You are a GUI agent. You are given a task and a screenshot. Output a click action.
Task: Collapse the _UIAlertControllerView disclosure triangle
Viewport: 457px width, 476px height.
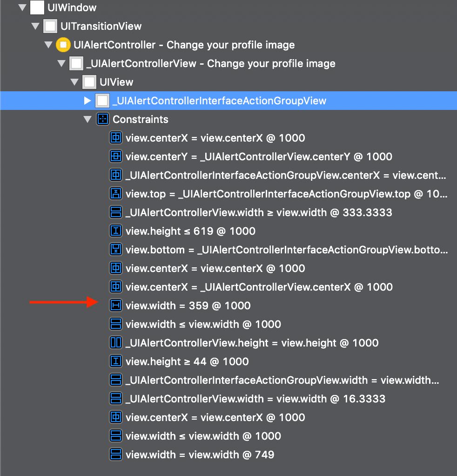pos(61,63)
